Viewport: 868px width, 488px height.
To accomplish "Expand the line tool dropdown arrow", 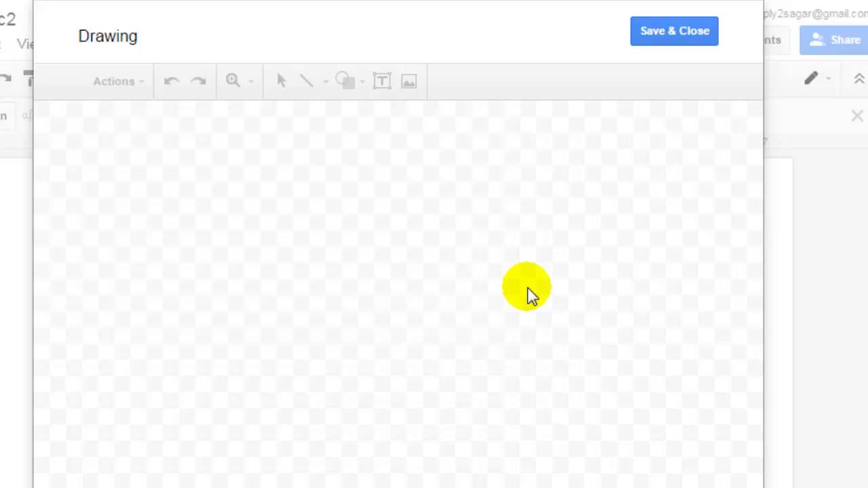I will click(x=325, y=81).
